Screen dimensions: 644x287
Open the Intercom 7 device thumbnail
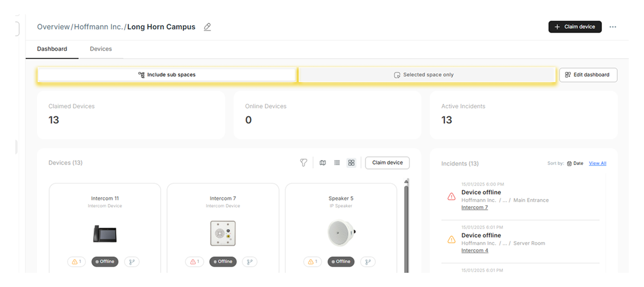223,233
